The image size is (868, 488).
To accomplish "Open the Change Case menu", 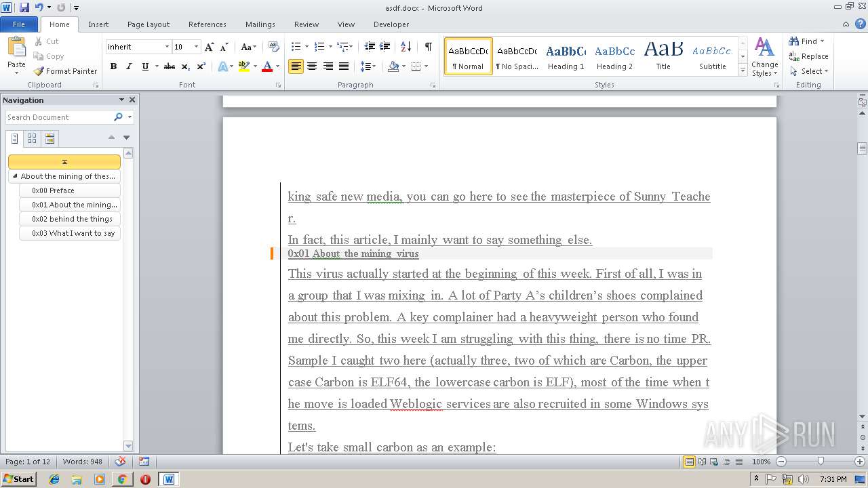I will tap(248, 47).
